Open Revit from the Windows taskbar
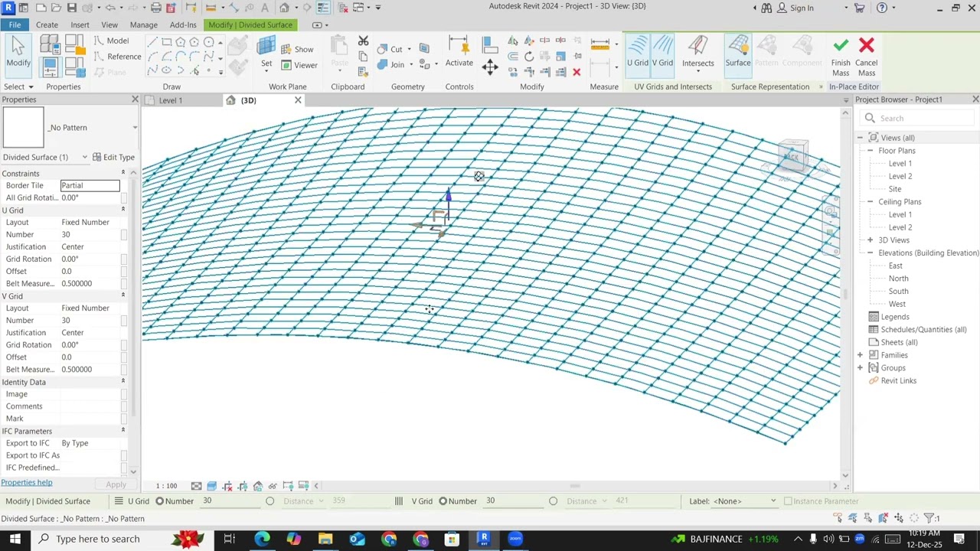The height and width of the screenshot is (551, 980). [484, 539]
